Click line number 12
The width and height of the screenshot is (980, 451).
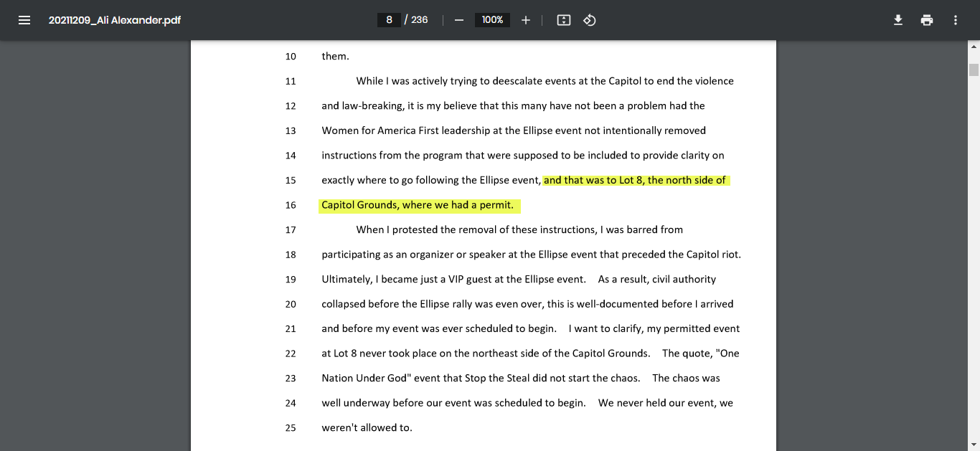[291, 106]
